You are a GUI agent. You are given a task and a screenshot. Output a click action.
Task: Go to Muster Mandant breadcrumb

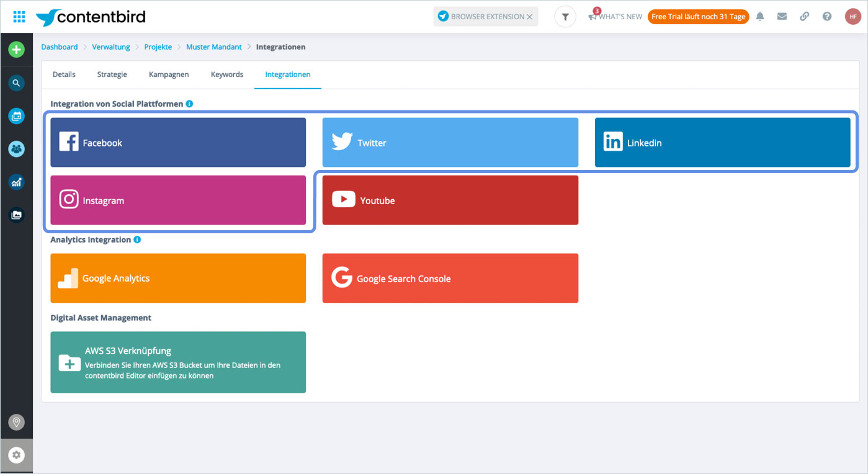(214, 47)
